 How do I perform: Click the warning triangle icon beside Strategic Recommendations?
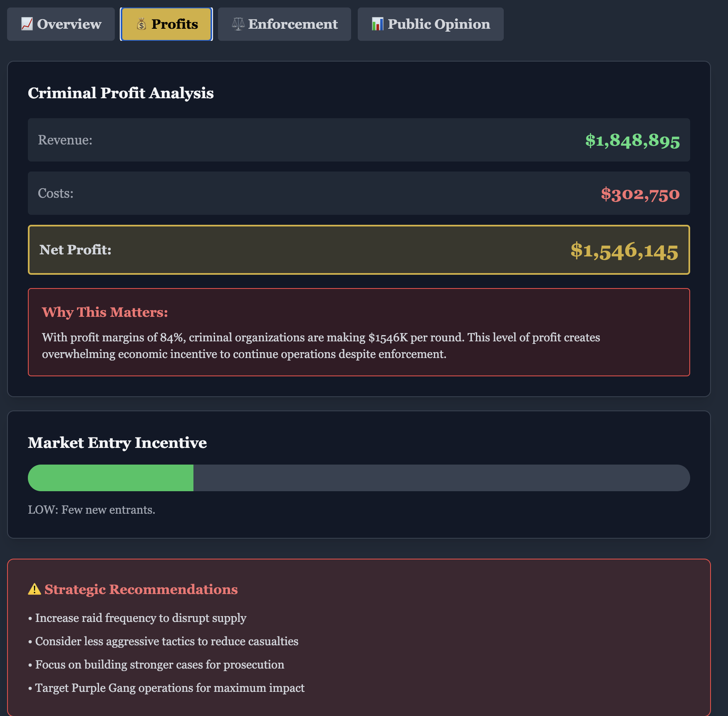(34, 589)
